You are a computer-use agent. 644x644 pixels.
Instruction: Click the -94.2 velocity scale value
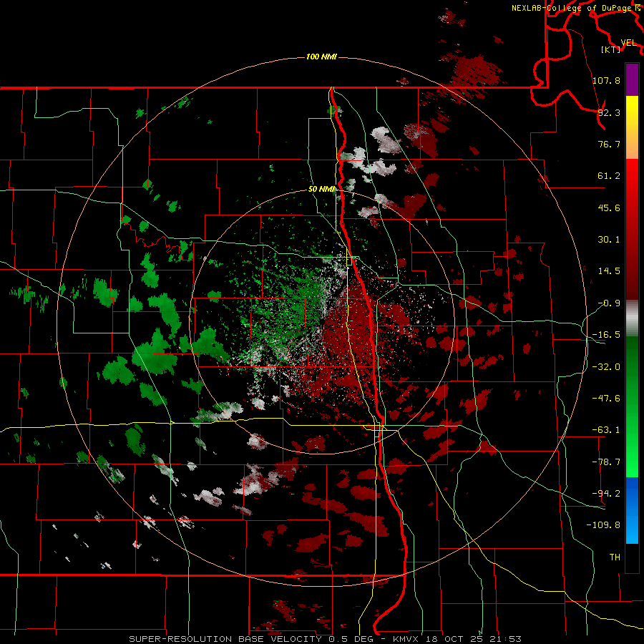click(606, 494)
